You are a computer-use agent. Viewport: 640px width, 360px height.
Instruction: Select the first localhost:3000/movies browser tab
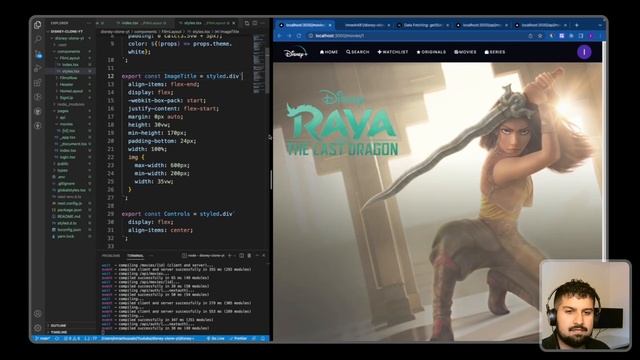pyautogui.click(x=304, y=25)
